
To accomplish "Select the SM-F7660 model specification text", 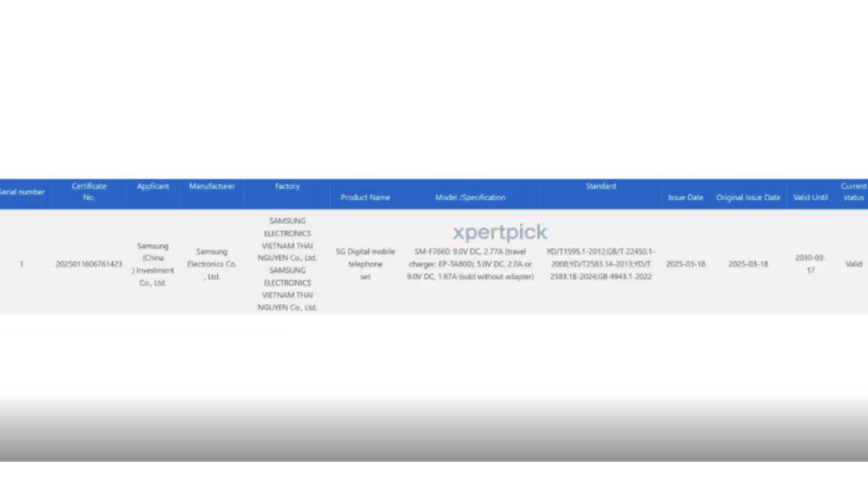I will pyautogui.click(x=470, y=264).
